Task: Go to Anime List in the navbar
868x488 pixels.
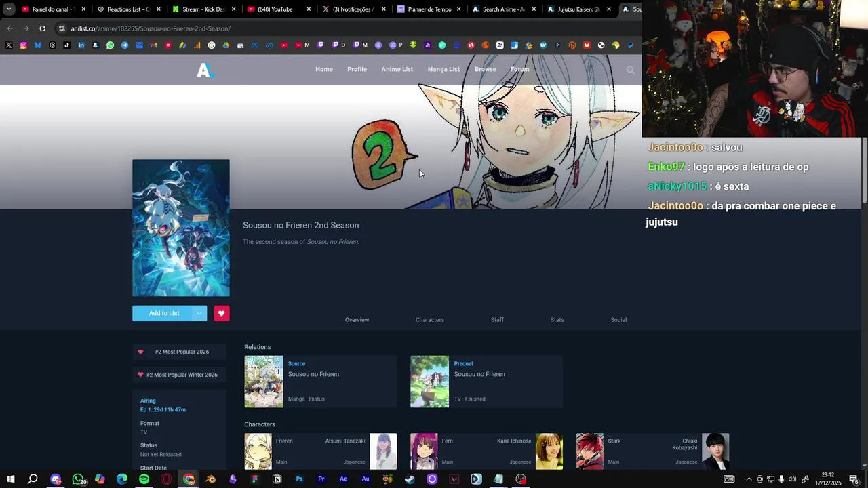Action: (397, 69)
